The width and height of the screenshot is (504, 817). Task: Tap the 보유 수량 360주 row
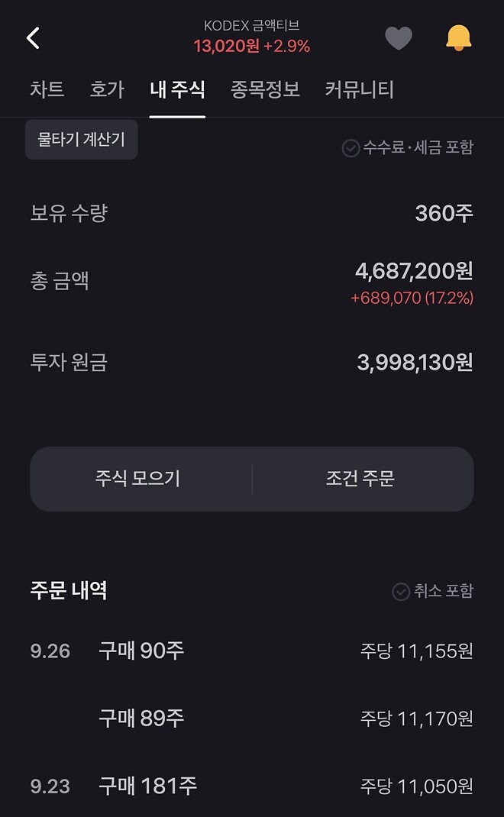pos(252,214)
